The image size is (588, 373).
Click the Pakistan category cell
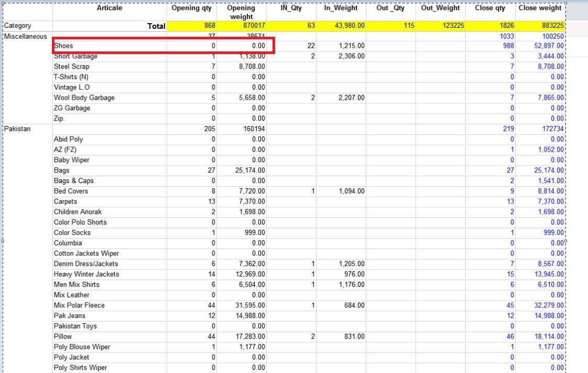tap(17, 129)
